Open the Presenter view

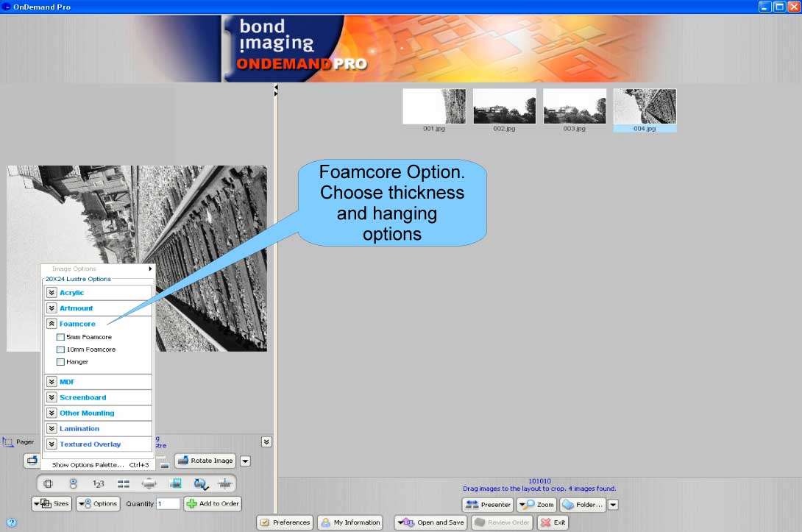tap(487, 504)
